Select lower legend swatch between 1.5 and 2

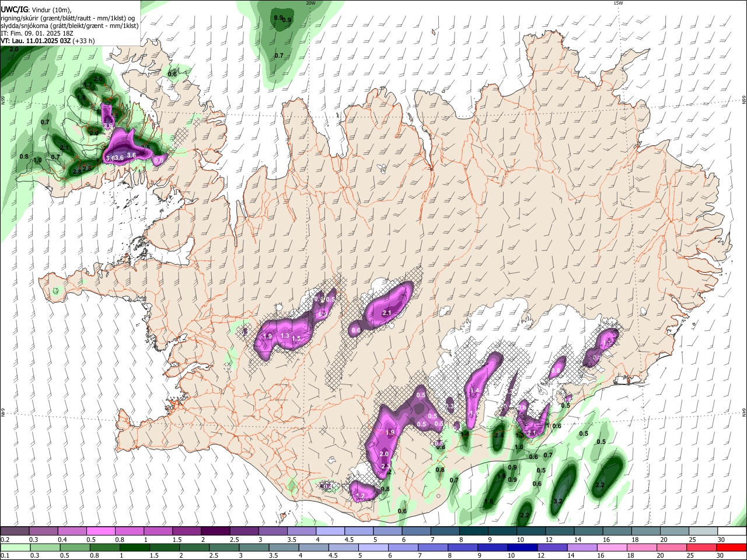coord(166,547)
